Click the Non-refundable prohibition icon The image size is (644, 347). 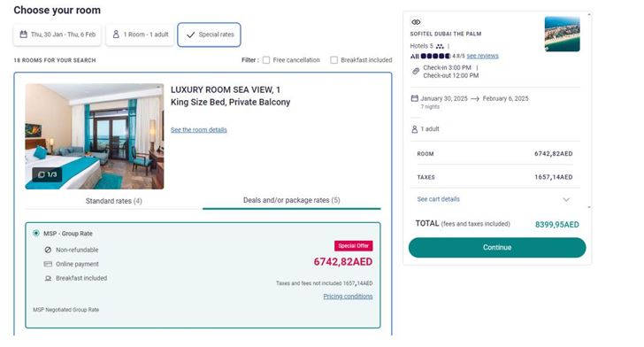[x=48, y=250]
